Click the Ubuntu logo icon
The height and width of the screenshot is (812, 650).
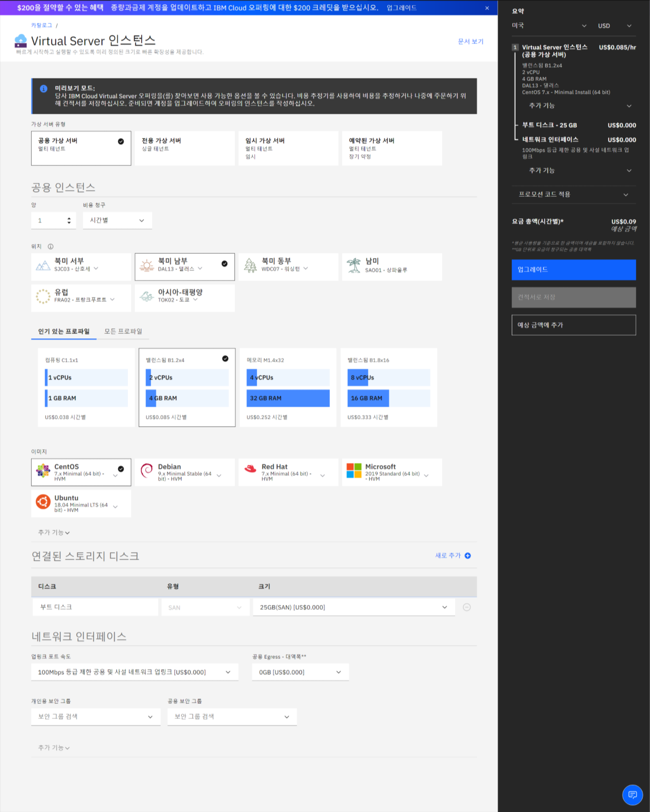pos(43,502)
